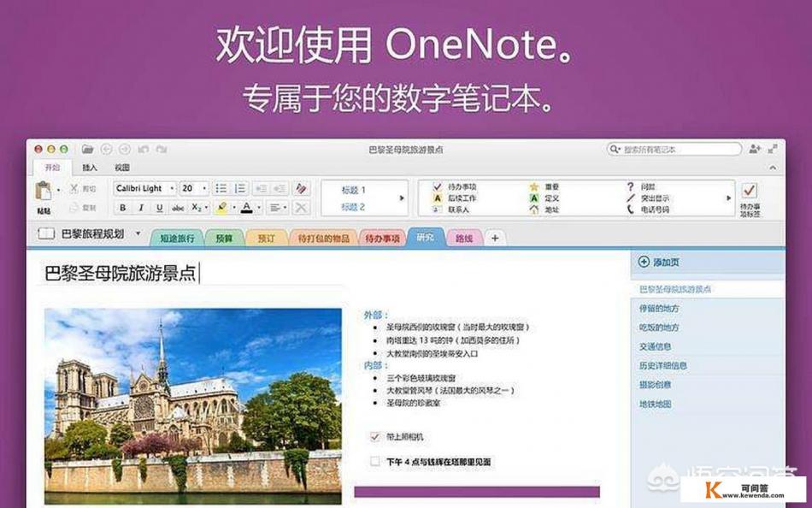Open the font name Calibri Light dropdown
This screenshot has height=508, width=812.
click(172, 188)
